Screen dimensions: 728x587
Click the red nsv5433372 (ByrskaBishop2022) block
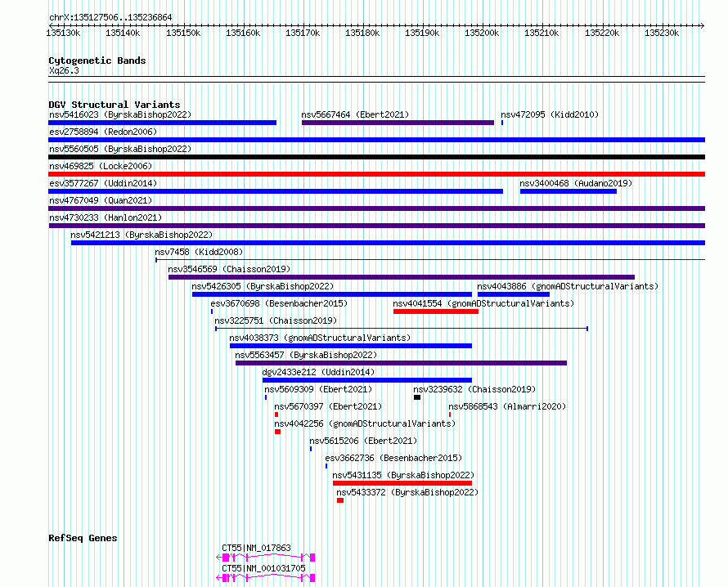340,500
